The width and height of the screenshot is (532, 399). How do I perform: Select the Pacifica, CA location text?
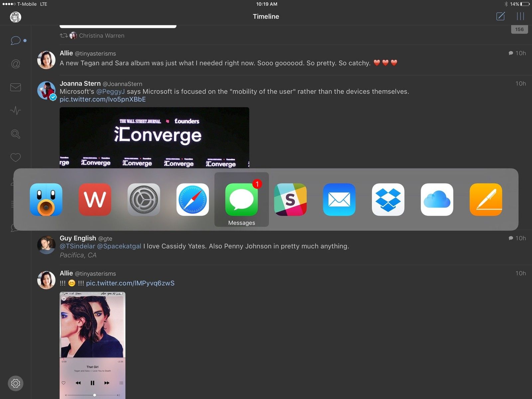pos(78,255)
